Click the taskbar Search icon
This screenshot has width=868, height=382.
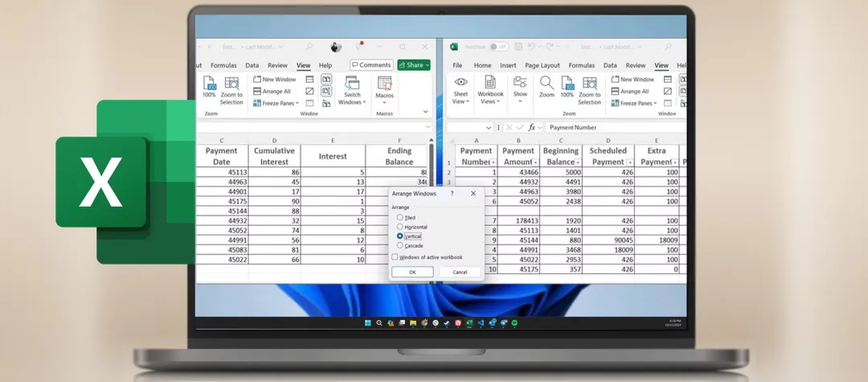[x=379, y=322]
